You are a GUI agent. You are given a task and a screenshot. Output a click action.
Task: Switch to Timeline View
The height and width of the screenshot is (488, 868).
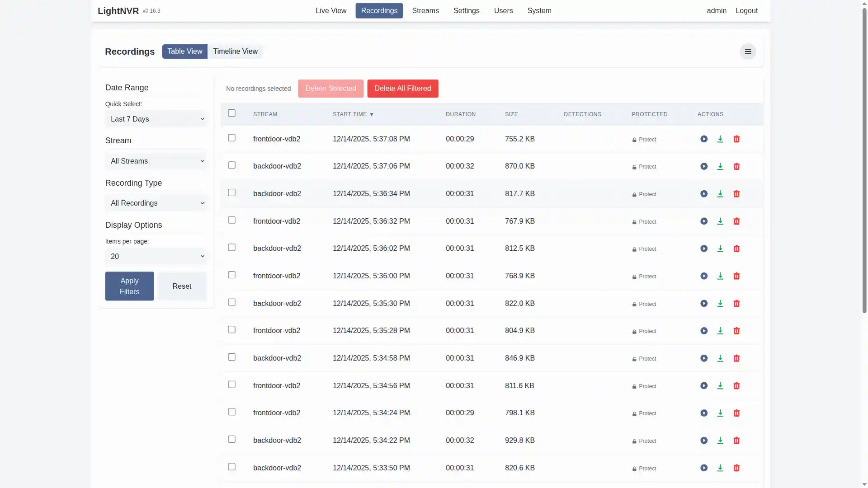point(235,52)
